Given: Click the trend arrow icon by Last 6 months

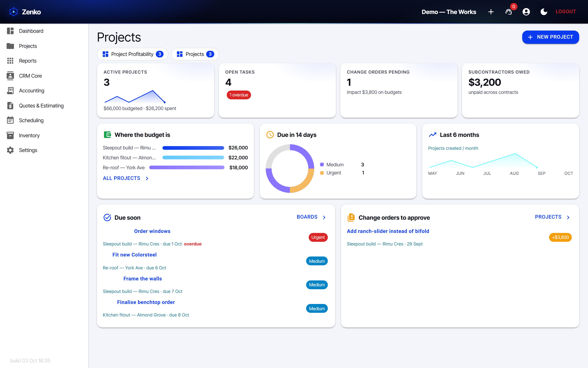Looking at the screenshot, I should click(433, 135).
